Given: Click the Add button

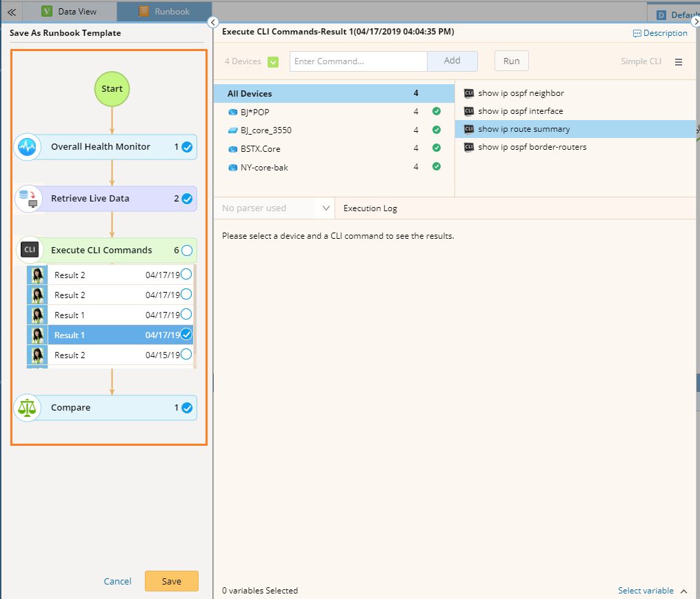Looking at the screenshot, I should coord(452,61).
